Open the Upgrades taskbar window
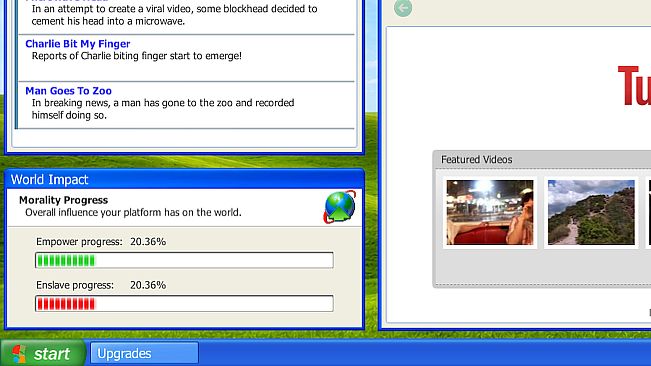This screenshot has height=366, width=651. coord(144,353)
